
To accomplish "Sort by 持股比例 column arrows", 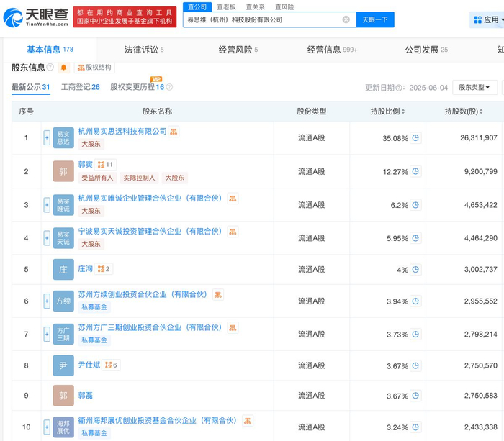I will (402, 112).
